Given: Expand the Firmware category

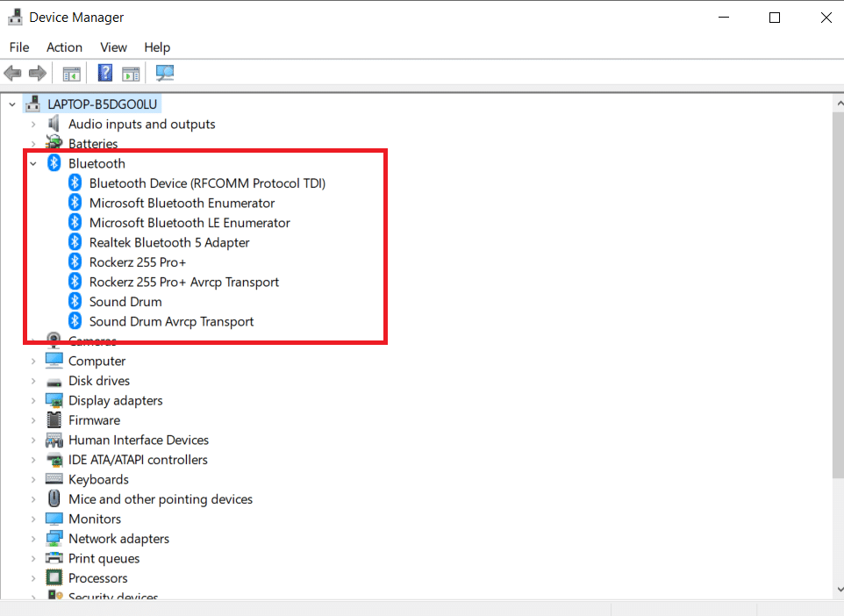Looking at the screenshot, I should [33, 420].
